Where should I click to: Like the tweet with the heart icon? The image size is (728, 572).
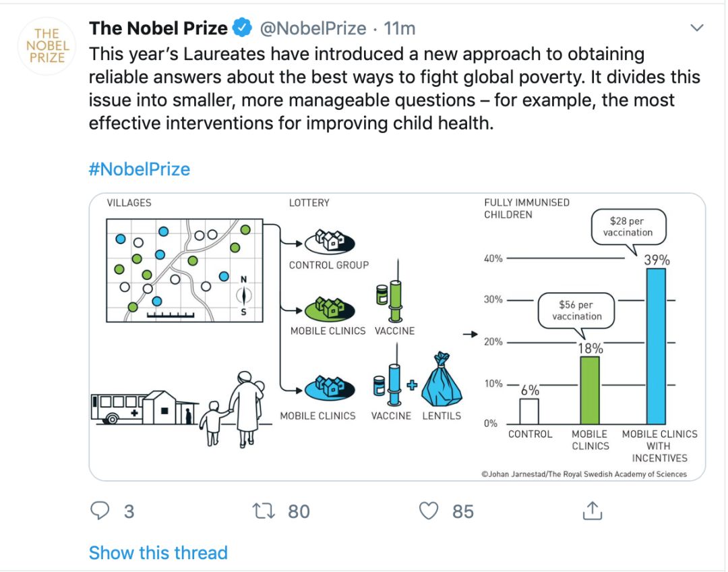[x=429, y=511]
